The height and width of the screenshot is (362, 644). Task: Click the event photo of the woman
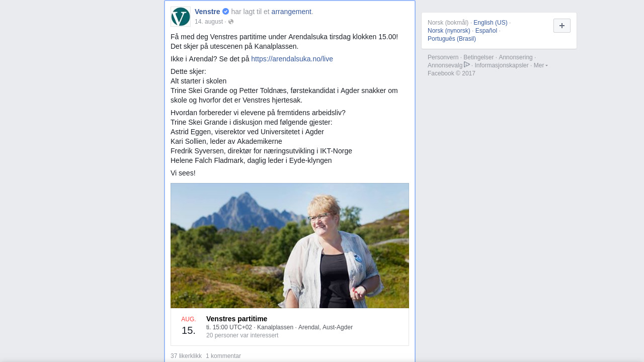[290, 246]
